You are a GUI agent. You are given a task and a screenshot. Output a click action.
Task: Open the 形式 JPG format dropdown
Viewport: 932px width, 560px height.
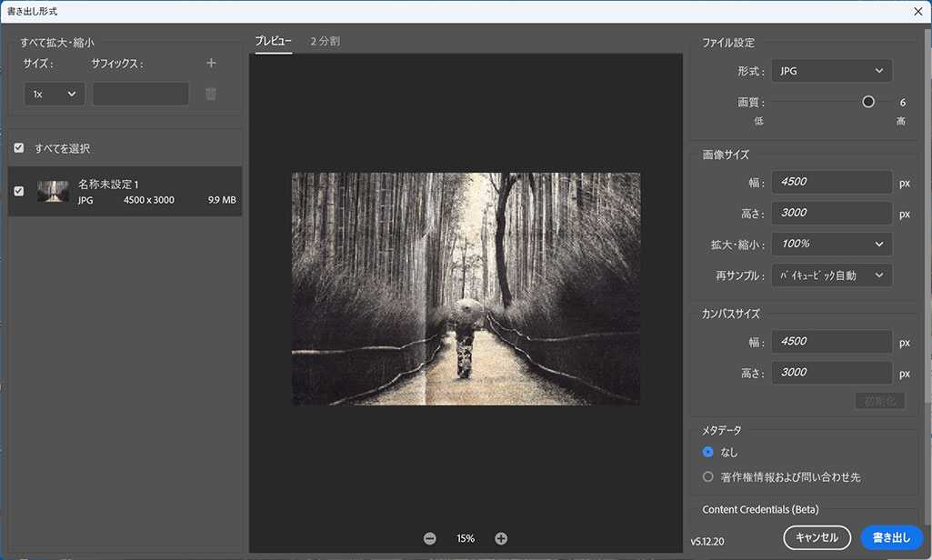(x=832, y=71)
